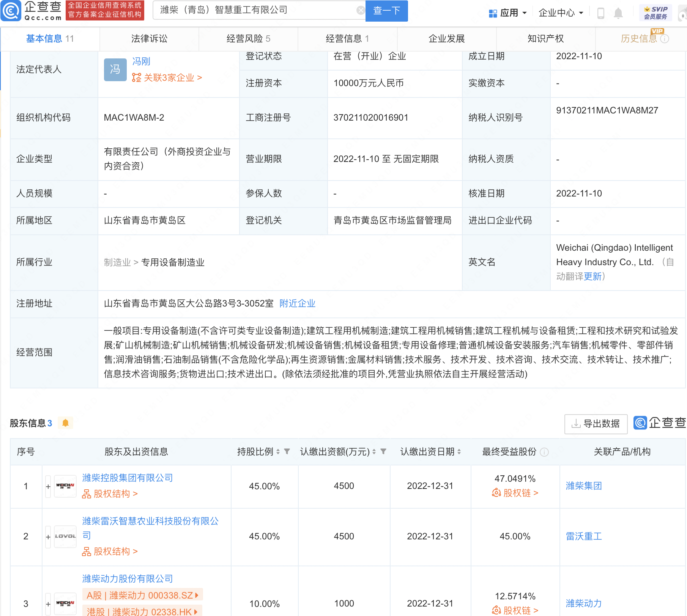This screenshot has height=616, width=687.
Task: Sort by 持股比例 arrows
Action: pos(278,451)
